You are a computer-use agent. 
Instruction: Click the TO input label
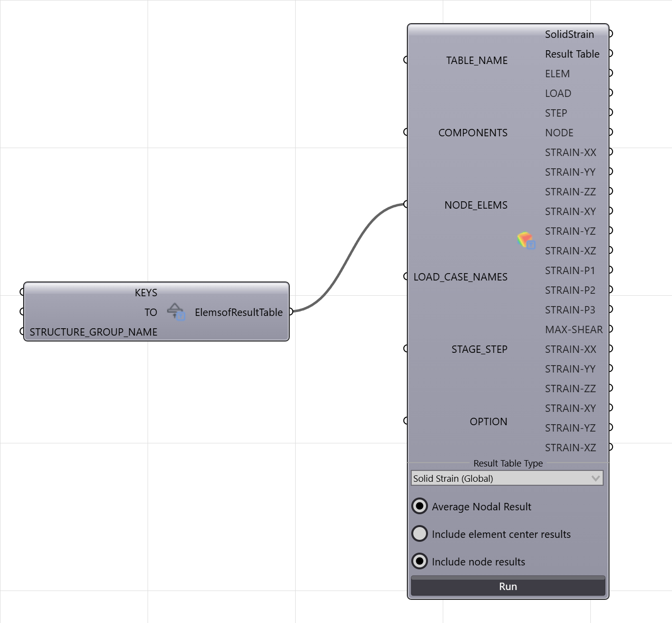pos(151,312)
